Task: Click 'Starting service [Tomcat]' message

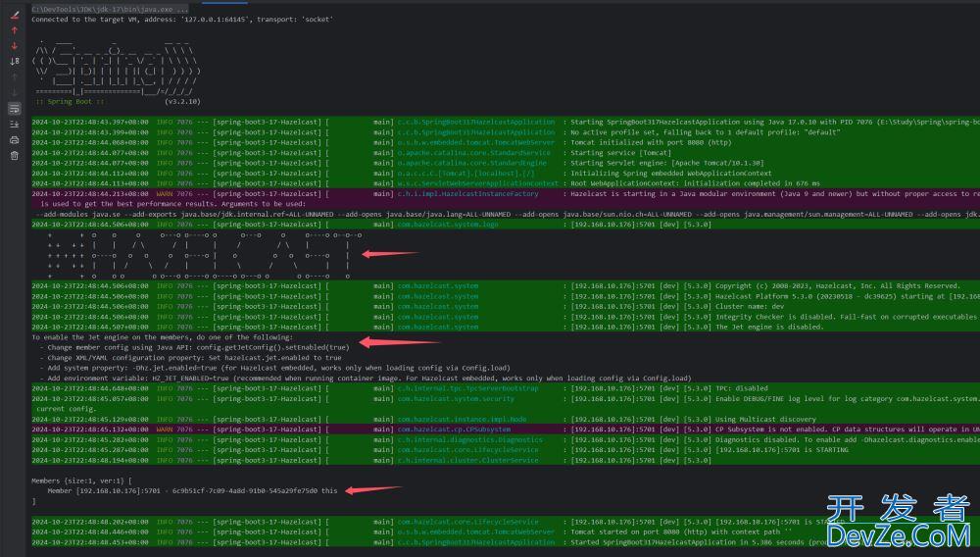Action: tap(620, 153)
